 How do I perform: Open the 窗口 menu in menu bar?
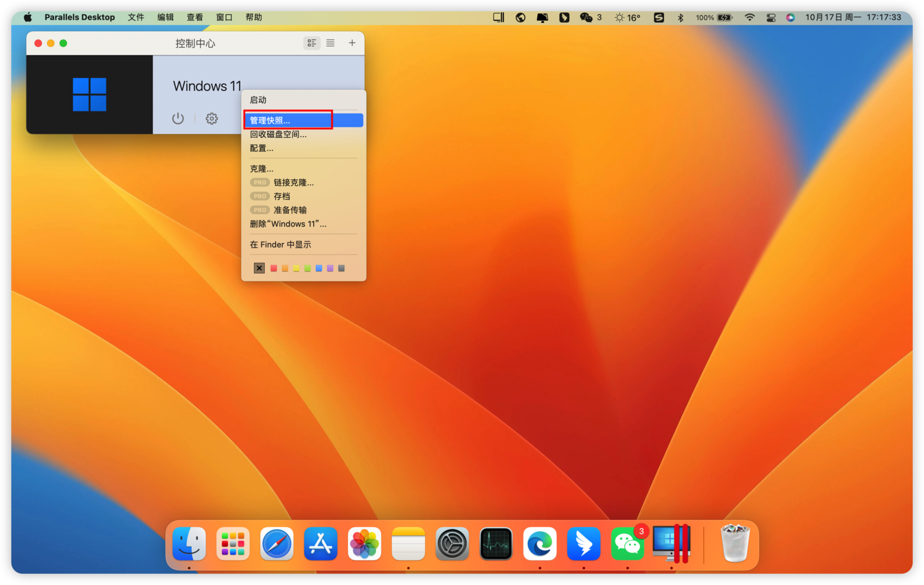[x=224, y=17]
